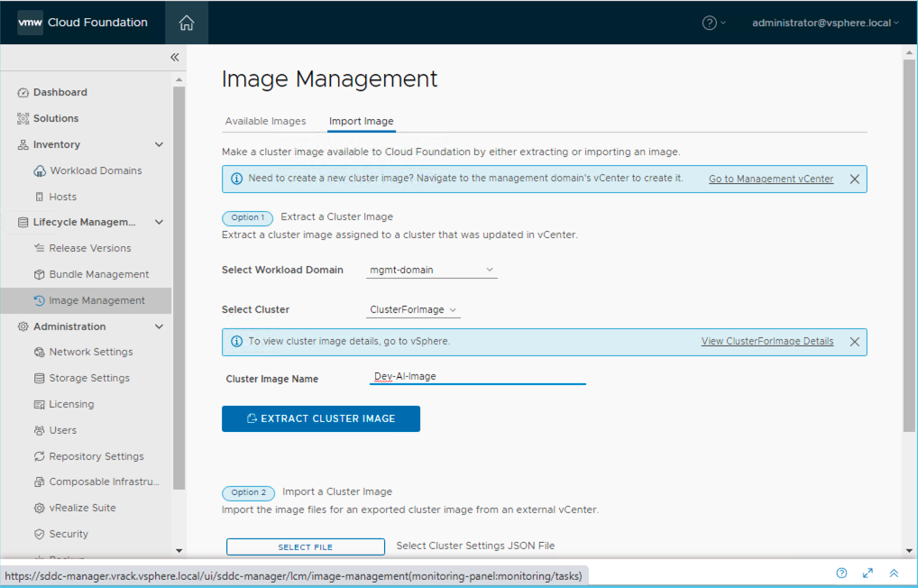This screenshot has width=918, height=588.
Task: Collapse the Administration section chevron
Action: coord(160,326)
